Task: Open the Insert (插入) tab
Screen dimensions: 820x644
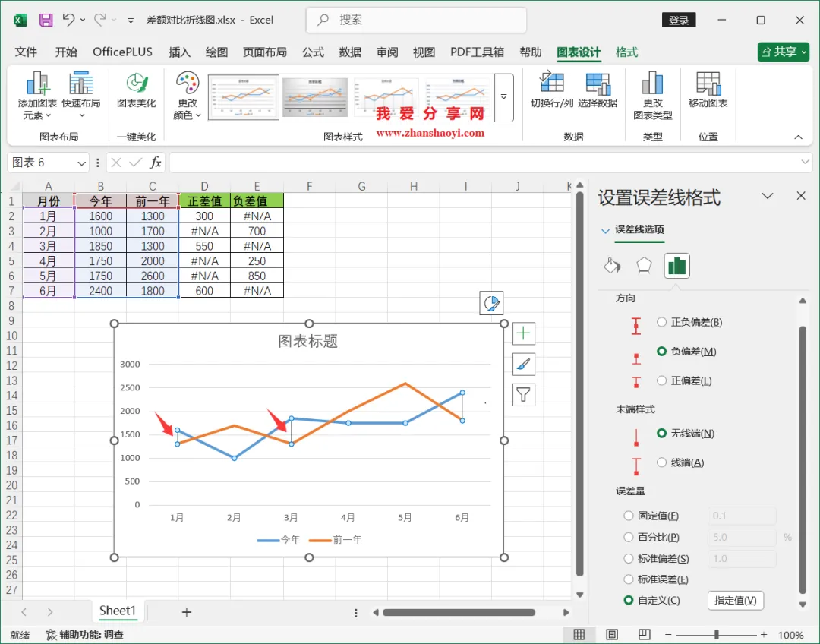Action: point(179,52)
